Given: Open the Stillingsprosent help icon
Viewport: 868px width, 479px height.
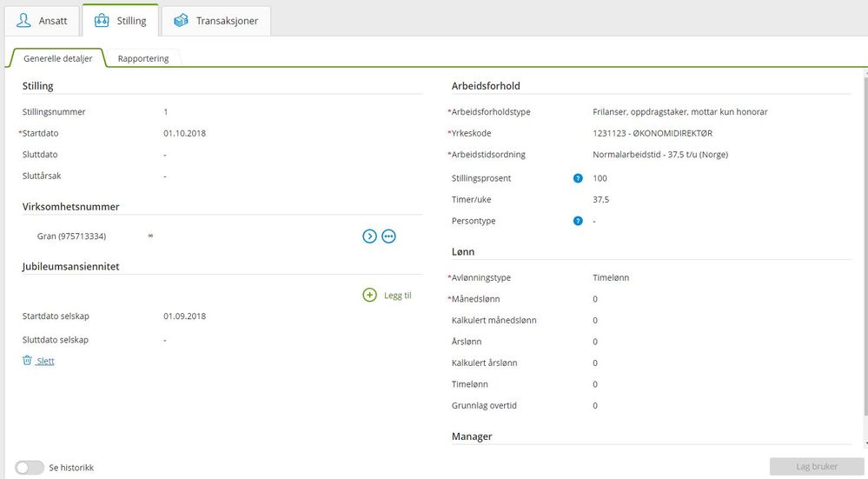Looking at the screenshot, I should click(577, 178).
